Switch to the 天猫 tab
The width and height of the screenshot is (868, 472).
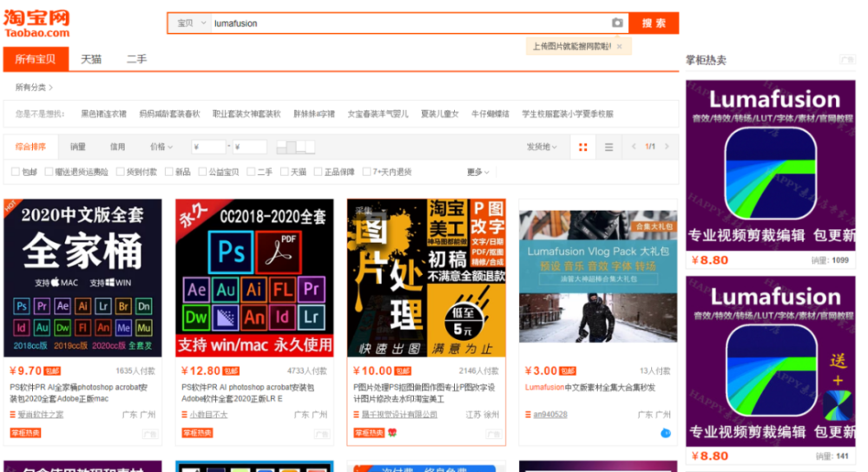coord(91,59)
